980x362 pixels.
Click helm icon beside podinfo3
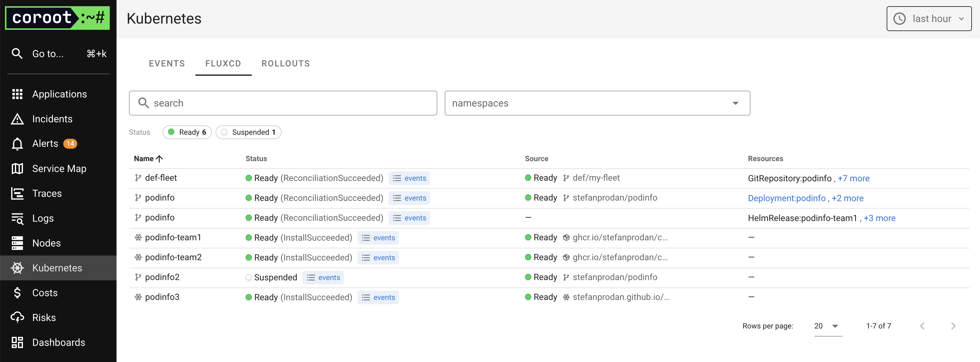tap(138, 297)
